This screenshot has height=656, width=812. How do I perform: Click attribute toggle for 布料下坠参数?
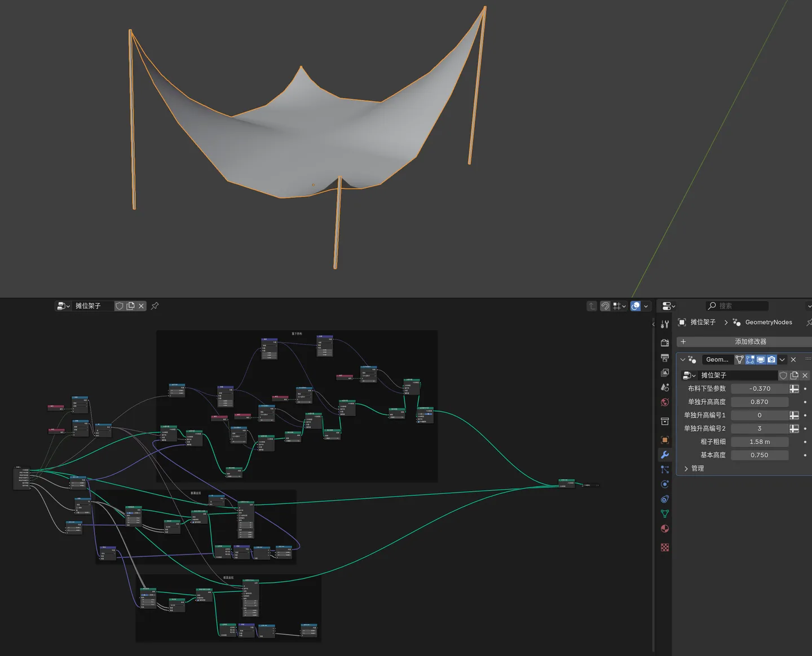[x=794, y=389]
